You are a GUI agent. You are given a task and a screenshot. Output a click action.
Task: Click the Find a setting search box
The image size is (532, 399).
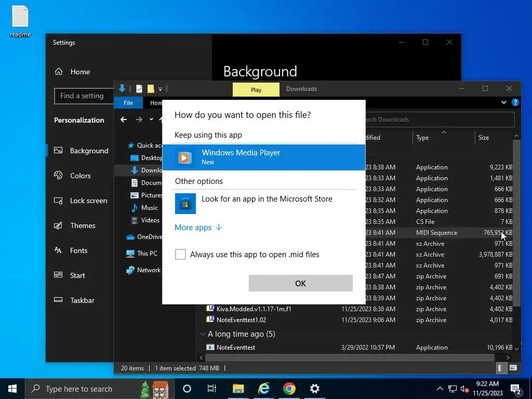click(x=84, y=96)
